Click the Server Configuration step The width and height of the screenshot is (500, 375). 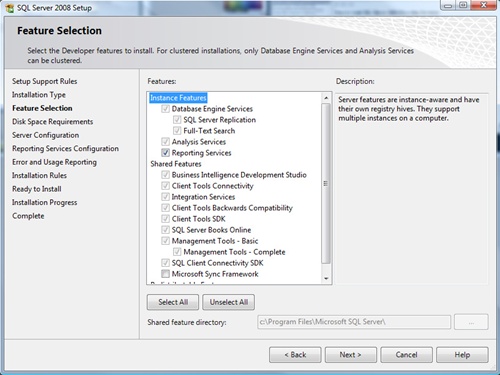pos(46,135)
